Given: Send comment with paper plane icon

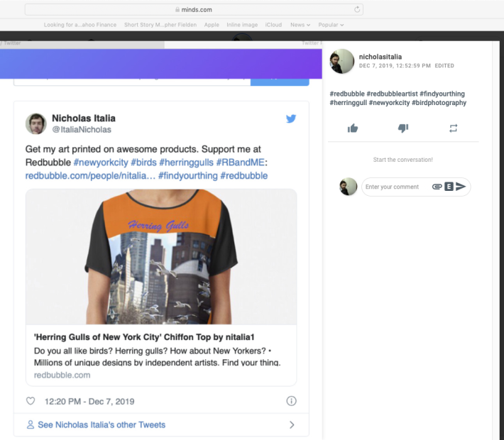Looking at the screenshot, I should pos(461,187).
